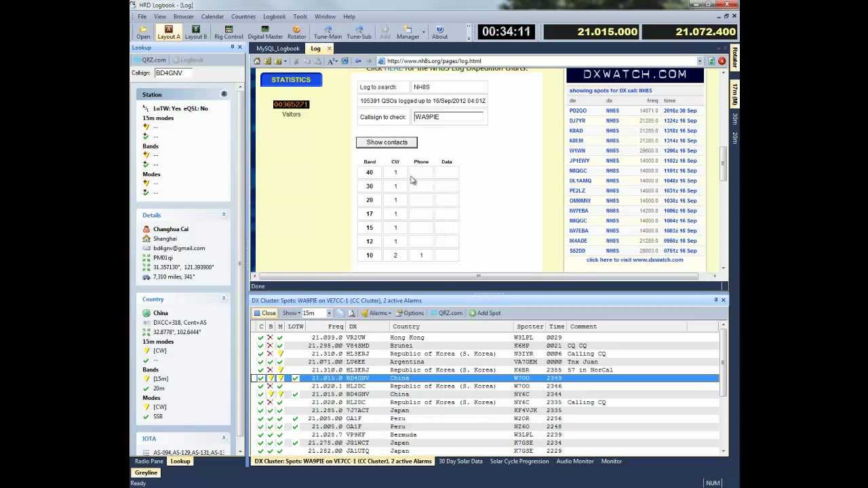Stop page loading with red button

722,61
